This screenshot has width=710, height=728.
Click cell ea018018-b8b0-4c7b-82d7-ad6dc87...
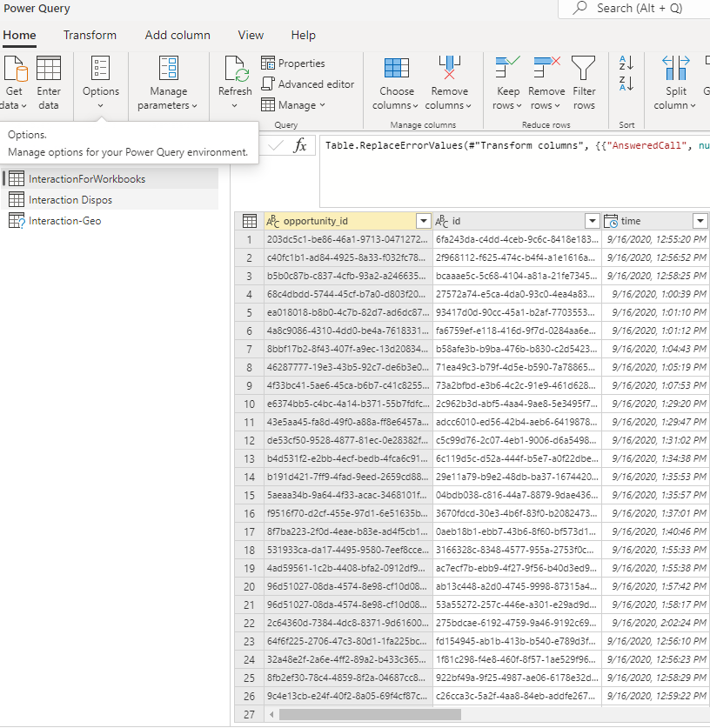pos(348,312)
